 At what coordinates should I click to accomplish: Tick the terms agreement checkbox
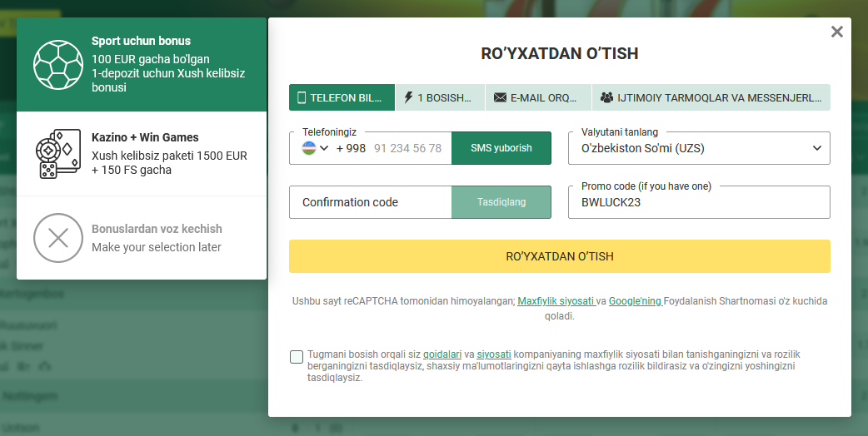[297, 357]
